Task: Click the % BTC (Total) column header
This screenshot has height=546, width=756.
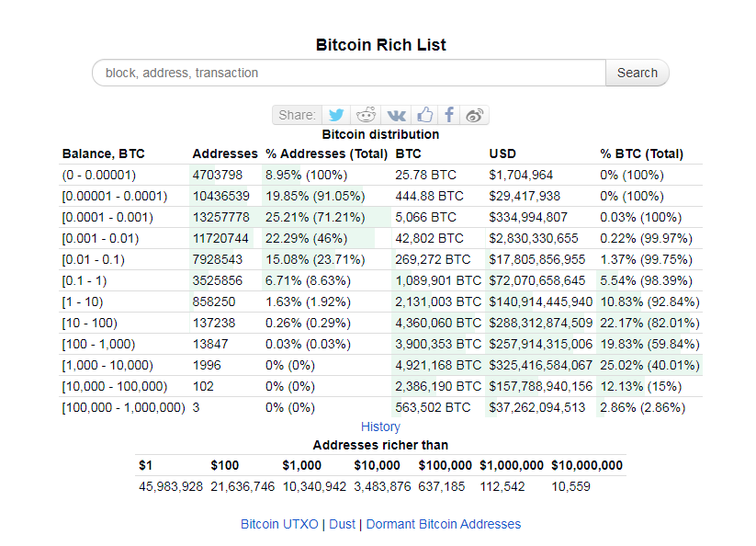Action: pos(642,154)
